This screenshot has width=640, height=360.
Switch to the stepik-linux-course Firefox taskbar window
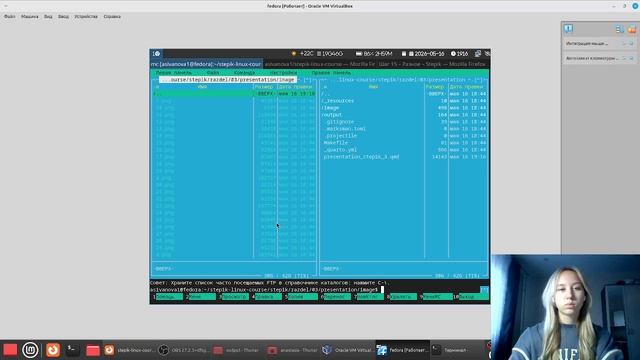pos(129,350)
